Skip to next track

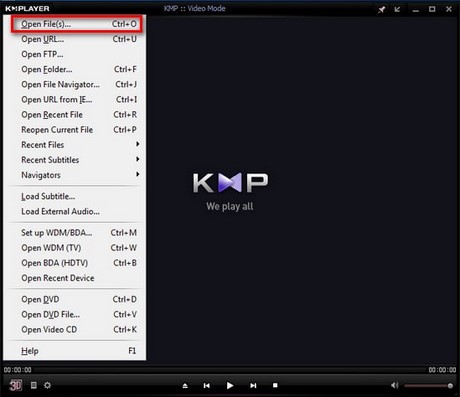point(253,386)
